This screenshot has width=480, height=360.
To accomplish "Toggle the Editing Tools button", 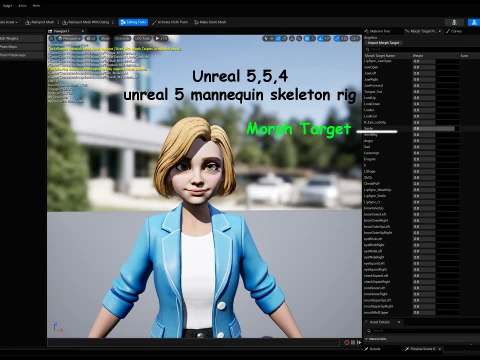I will point(133,22).
